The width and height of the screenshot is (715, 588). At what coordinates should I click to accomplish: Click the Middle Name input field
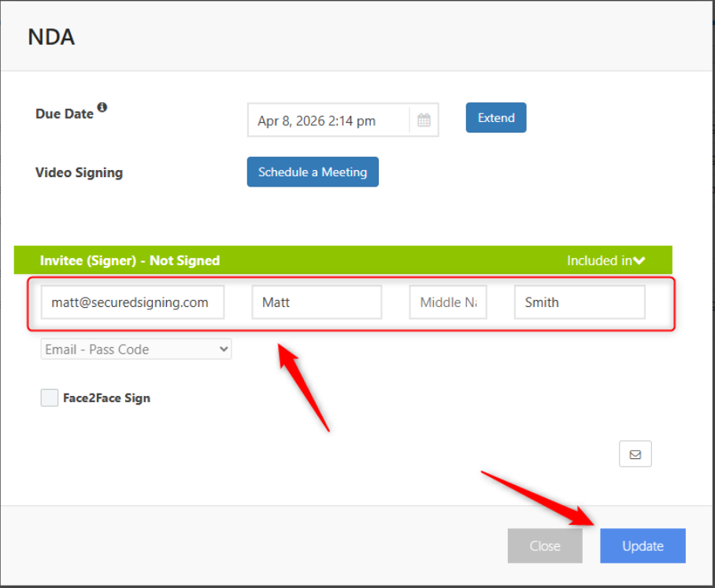447,302
